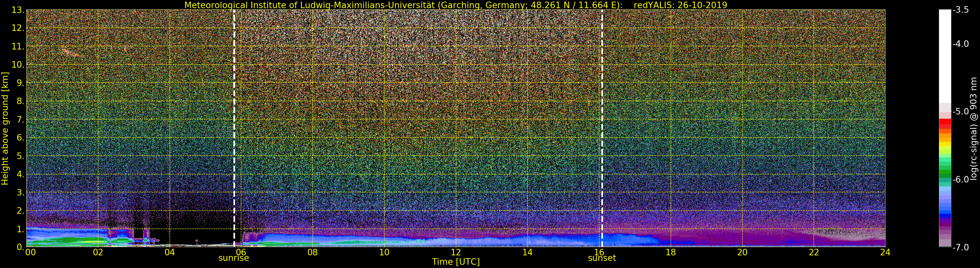The width and height of the screenshot is (980, 268).
Task: Click the plot title mentioning redYALIS: 26-10-2019
Action: coord(455,5)
